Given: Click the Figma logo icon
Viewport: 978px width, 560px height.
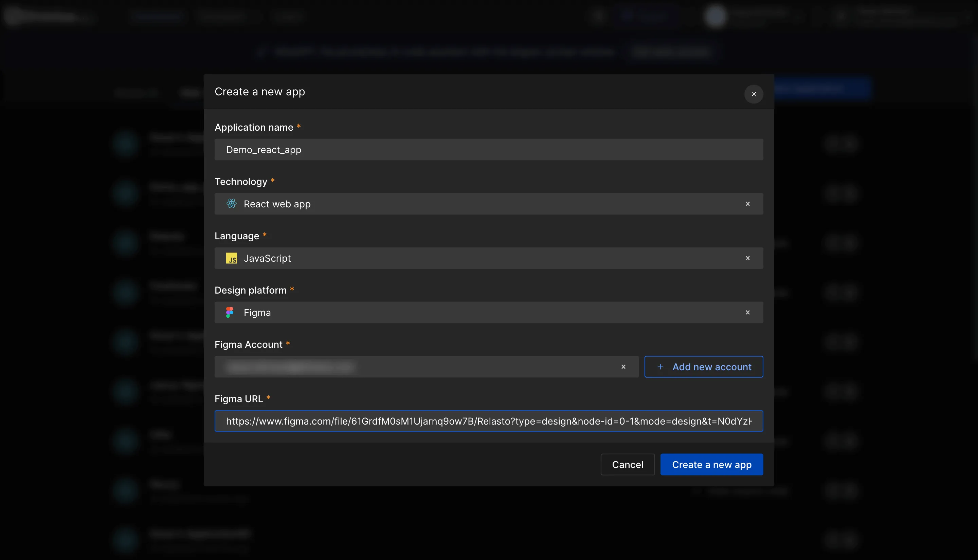Looking at the screenshot, I should 230,312.
